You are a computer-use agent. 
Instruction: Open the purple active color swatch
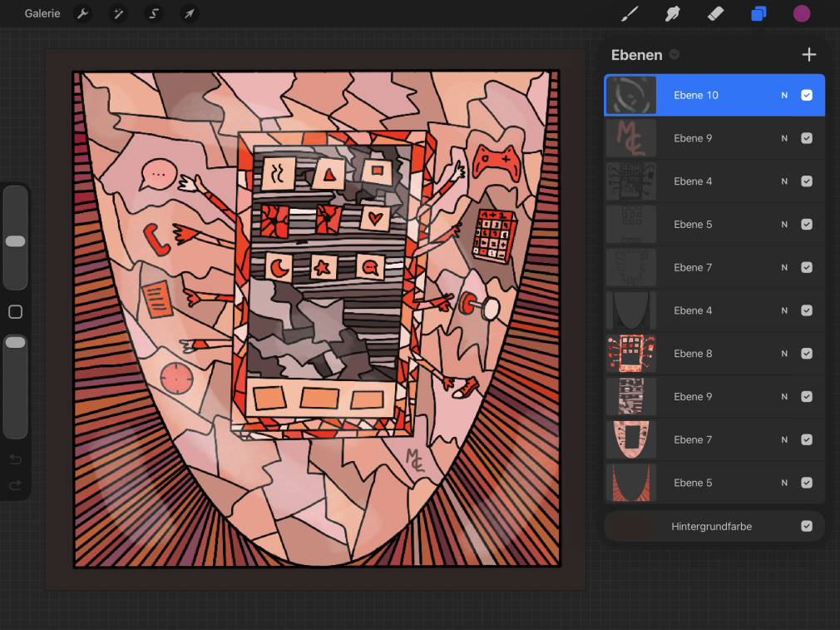coord(802,13)
